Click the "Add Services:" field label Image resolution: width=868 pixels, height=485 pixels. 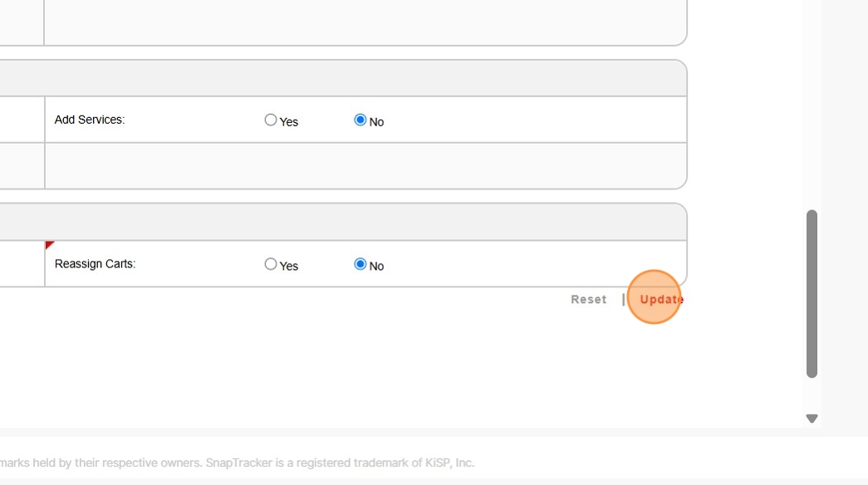(90, 120)
